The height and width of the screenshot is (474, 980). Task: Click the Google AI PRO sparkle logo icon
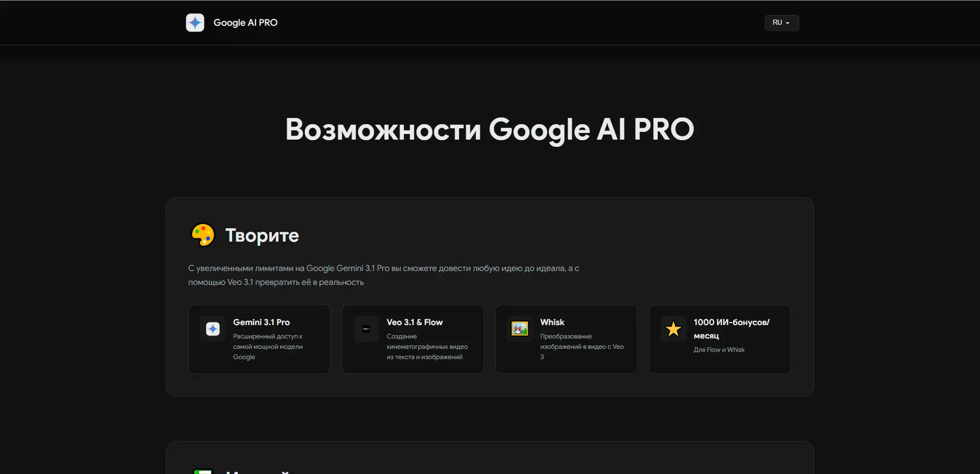[x=195, y=23]
